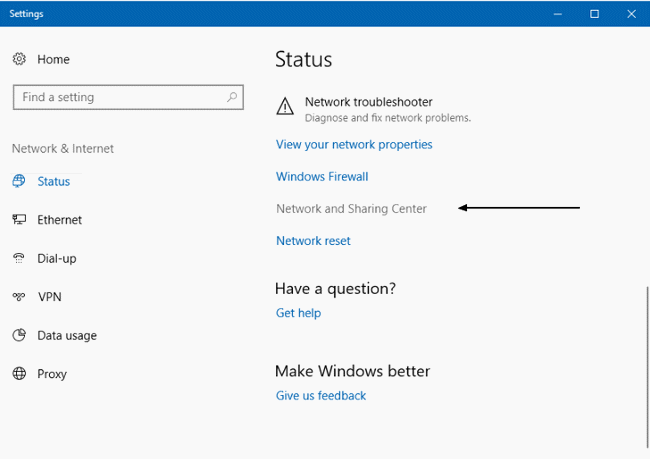Click the search magnifier icon

(232, 97)
